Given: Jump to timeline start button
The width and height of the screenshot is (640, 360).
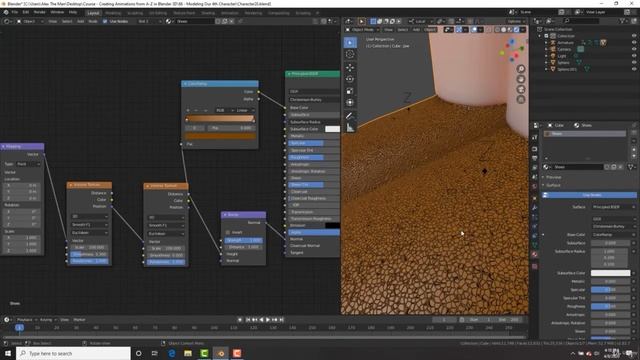Looking at the screenshot, I should coord(248,320).
